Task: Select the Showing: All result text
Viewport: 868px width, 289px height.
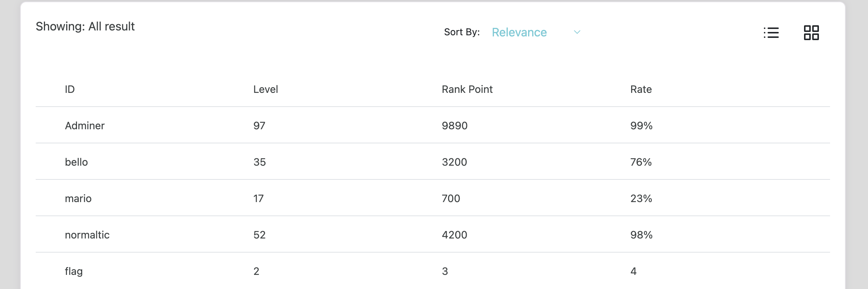Action: click(85, 26)
